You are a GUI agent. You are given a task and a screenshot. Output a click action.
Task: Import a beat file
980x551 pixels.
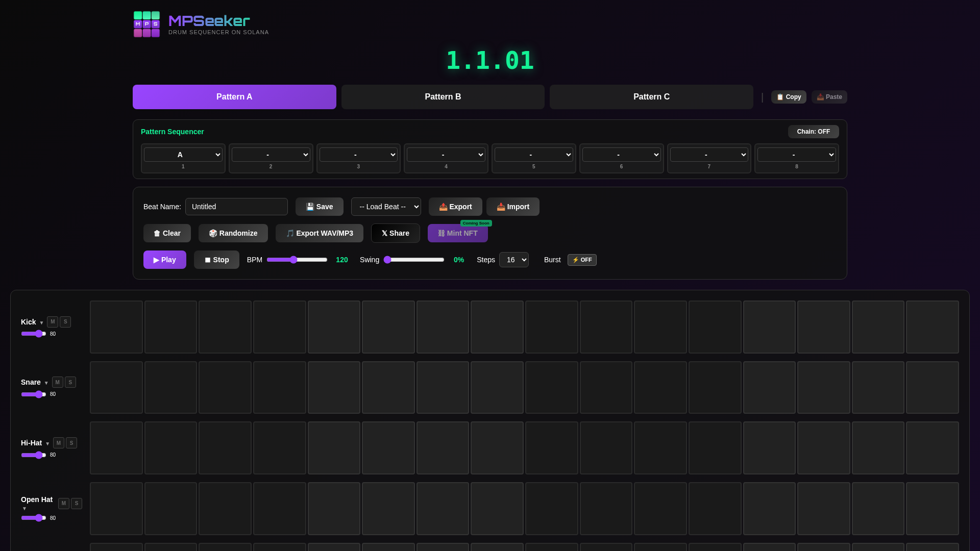tap(513, 207)
